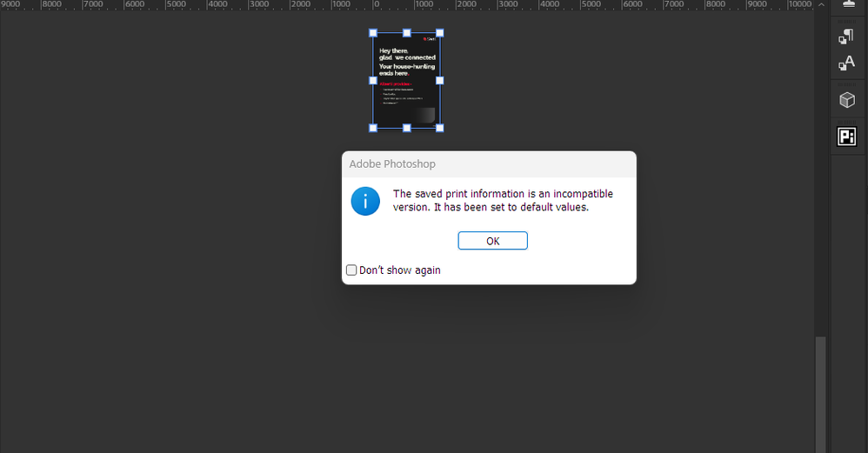868x453 pixels.
Task: Click the middle-right transform handle
Action: (440, 81)
